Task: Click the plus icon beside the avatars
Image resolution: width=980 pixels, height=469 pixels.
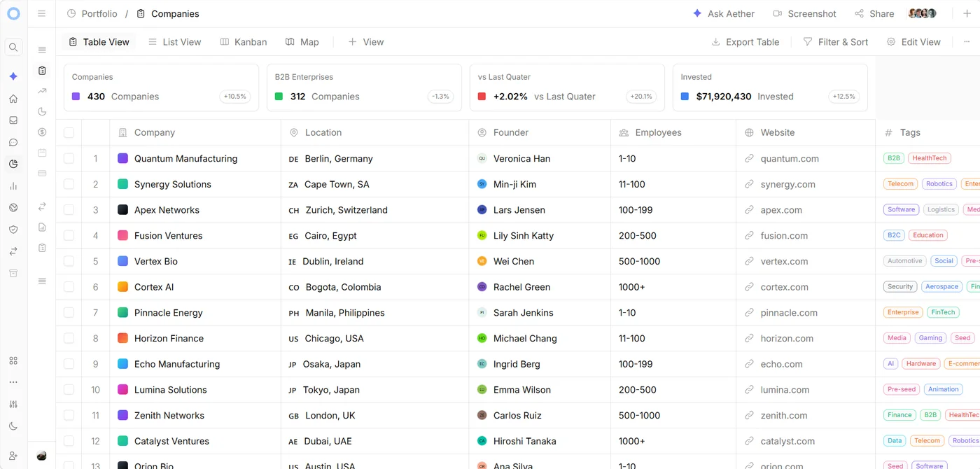Action: coord(967,14)
